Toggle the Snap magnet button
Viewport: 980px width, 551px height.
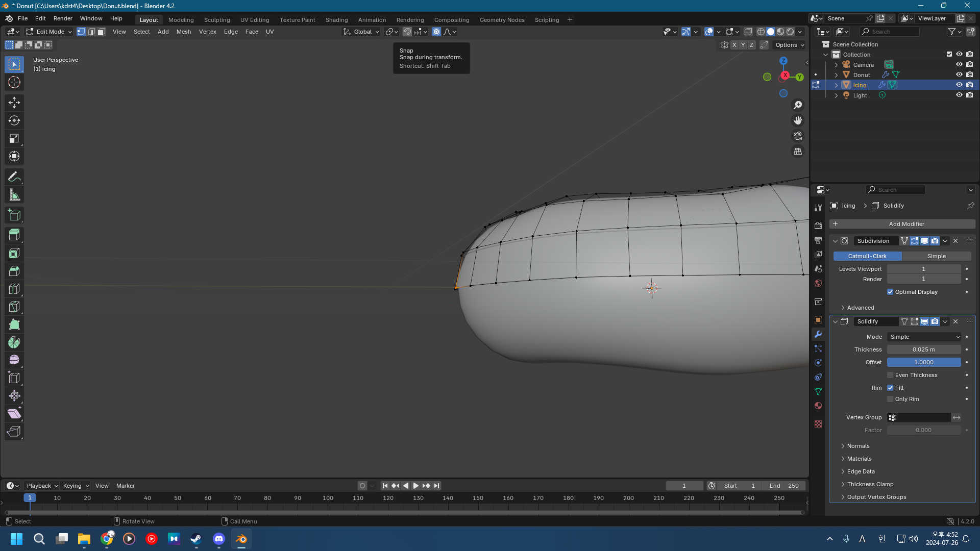coord(407,32)
